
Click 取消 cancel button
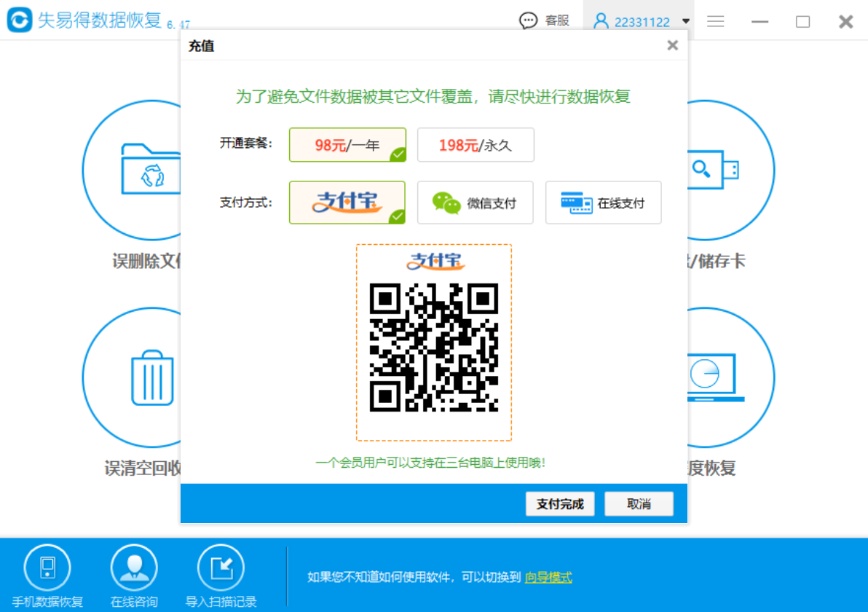[x=639, y=504]
